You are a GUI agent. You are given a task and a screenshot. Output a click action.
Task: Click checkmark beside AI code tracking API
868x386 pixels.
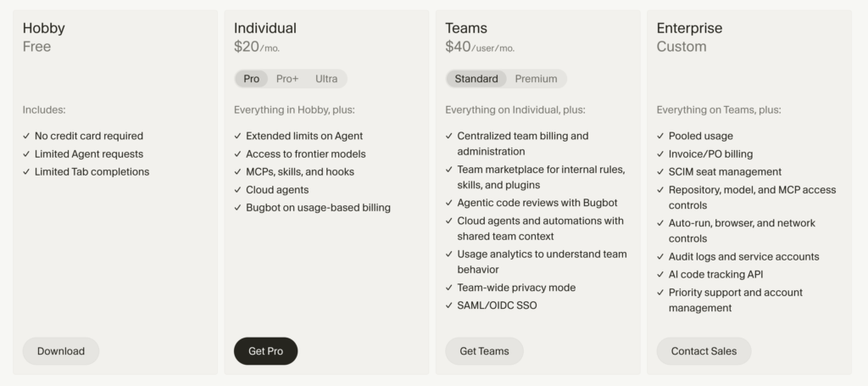[x=660, y=274]
